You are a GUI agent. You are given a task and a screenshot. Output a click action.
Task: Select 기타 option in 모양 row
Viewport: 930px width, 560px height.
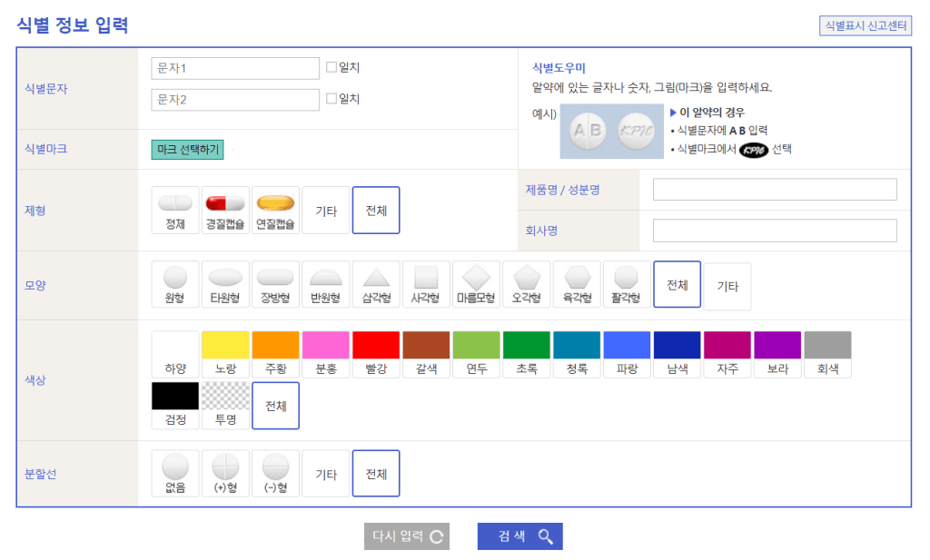coord(727,286)
